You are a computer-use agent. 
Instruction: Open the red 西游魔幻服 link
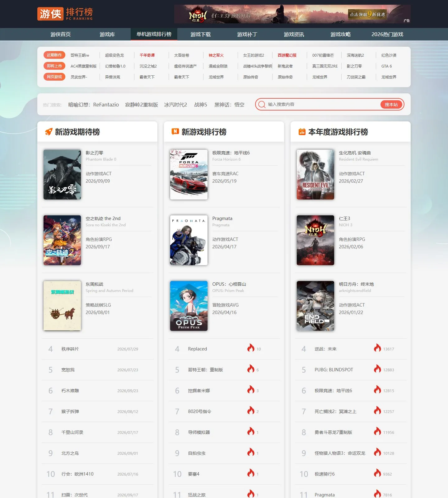pos(287,55)
